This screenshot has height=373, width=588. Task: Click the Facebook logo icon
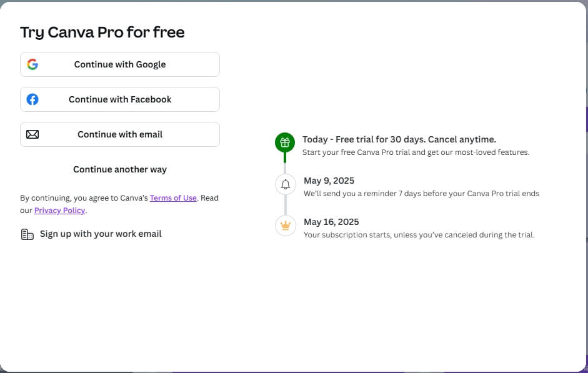coord(32,99)
